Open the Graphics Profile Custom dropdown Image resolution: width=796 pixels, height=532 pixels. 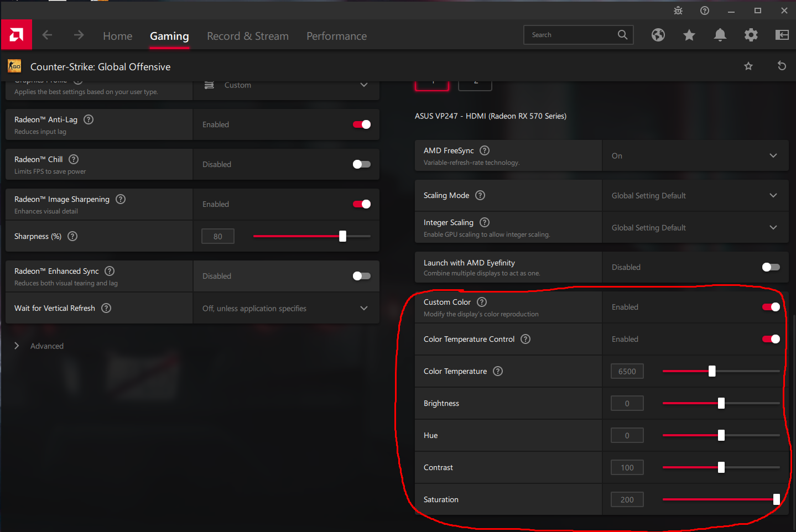(286, 85)
